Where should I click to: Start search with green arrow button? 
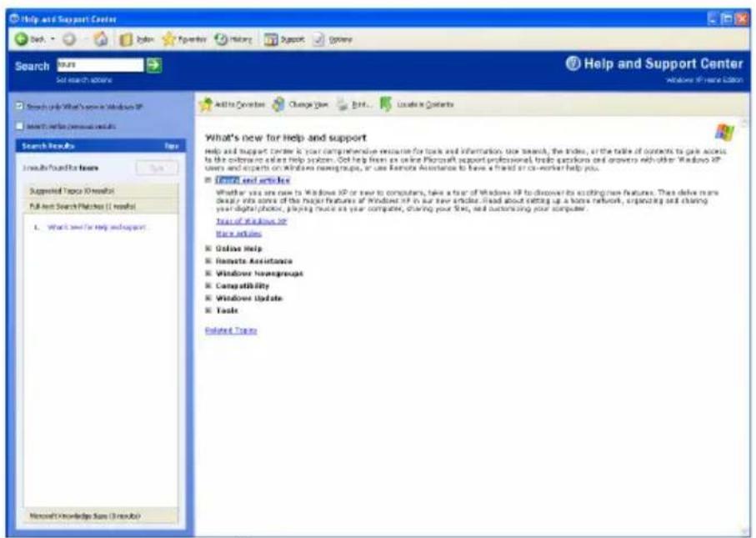pos(154,65)
